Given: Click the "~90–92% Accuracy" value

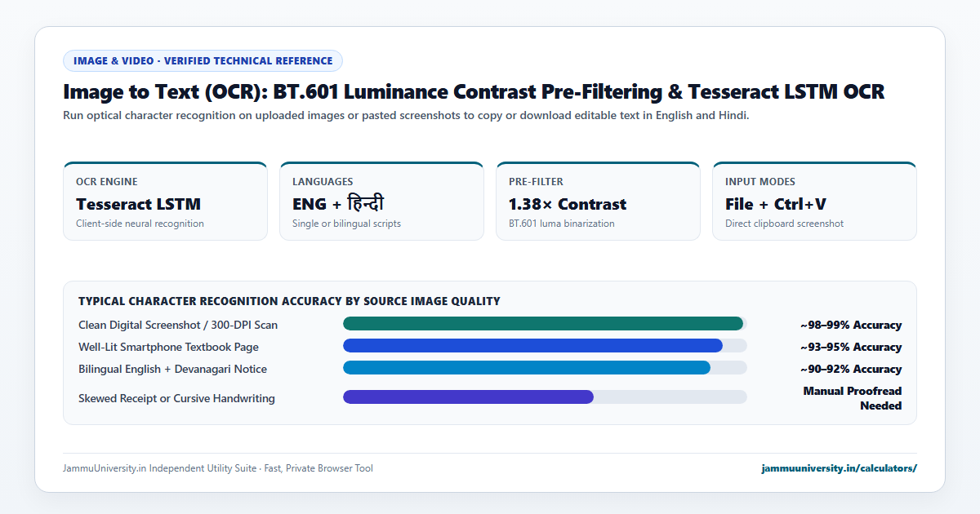Looking at the screenshot, I should (851, 369).
